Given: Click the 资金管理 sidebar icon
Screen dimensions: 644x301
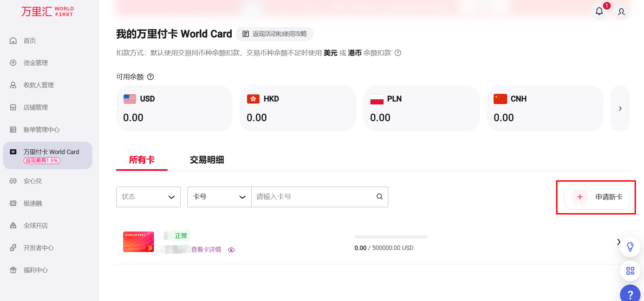Looking at the screenshot, I should point(13,63).
